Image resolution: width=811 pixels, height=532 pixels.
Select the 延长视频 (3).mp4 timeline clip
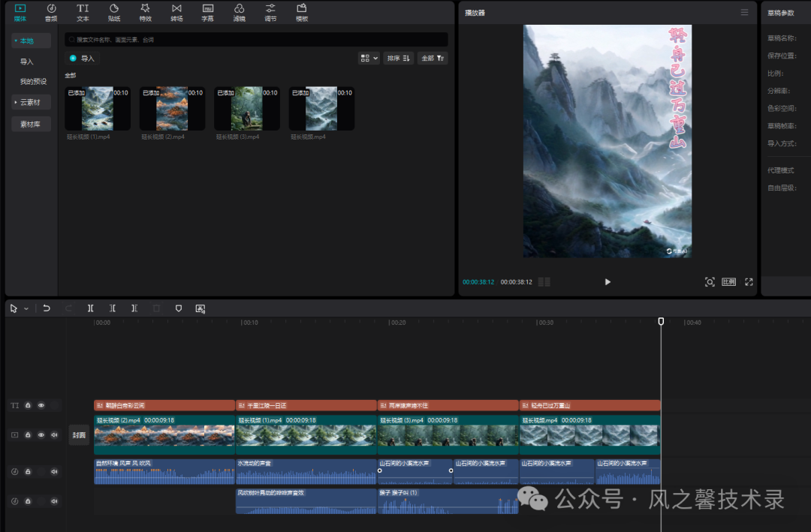[448, 434]
